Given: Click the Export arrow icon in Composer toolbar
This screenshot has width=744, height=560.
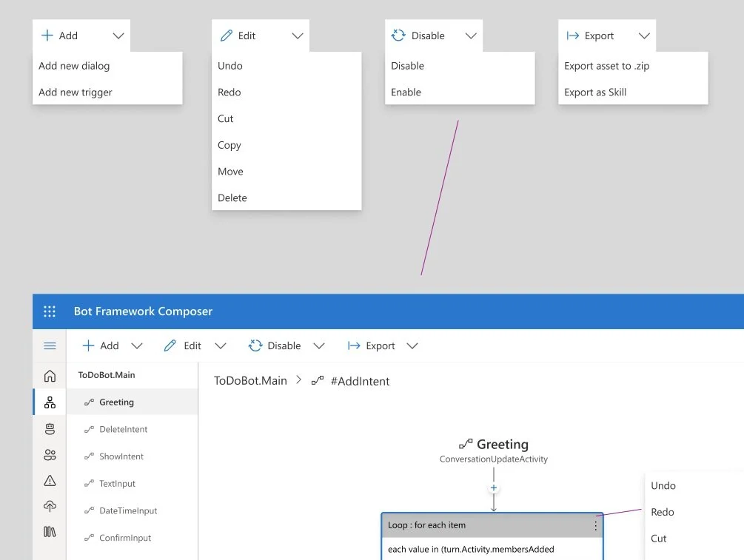Looking at the screenshot, I should tap(354, 345).
